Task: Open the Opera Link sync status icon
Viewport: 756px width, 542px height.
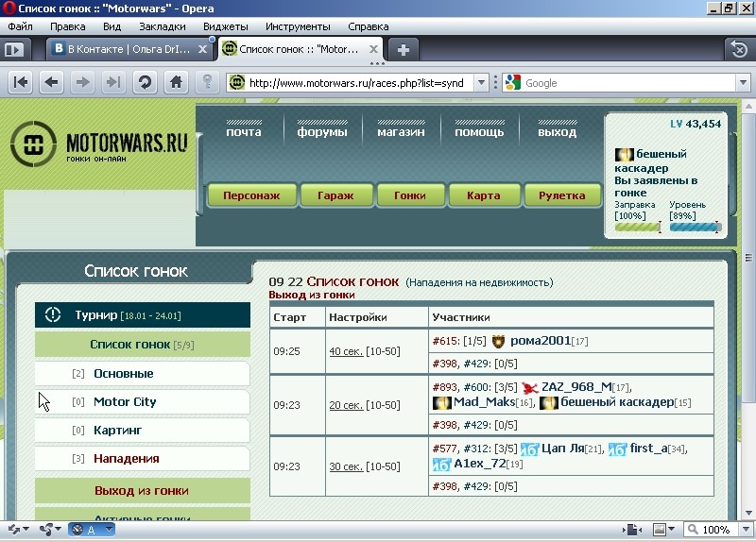Action: pos(13,530)
